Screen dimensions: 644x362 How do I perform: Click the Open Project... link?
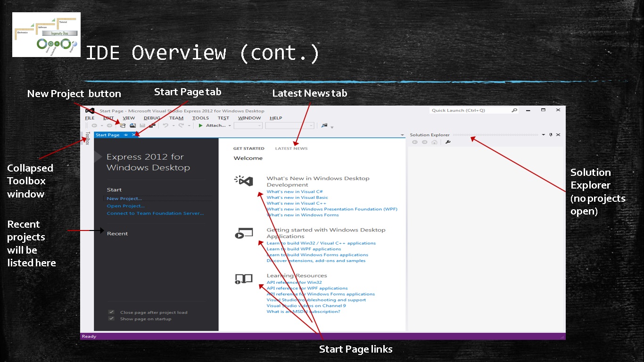click(126, 206)
